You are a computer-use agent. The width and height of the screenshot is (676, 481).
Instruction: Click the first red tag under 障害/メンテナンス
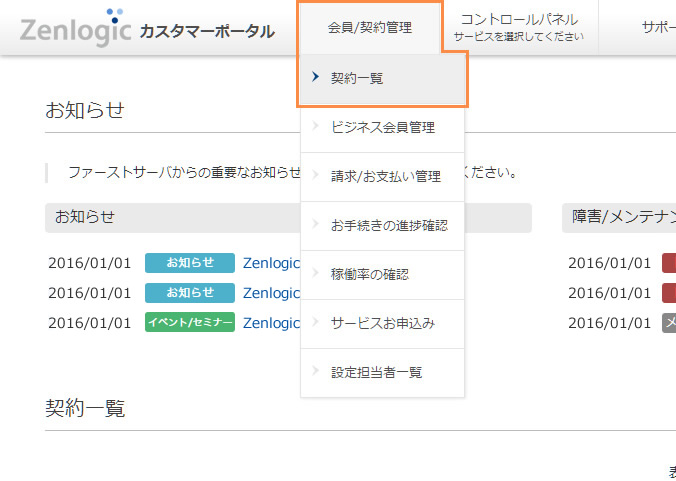click(x=669, y=263)
